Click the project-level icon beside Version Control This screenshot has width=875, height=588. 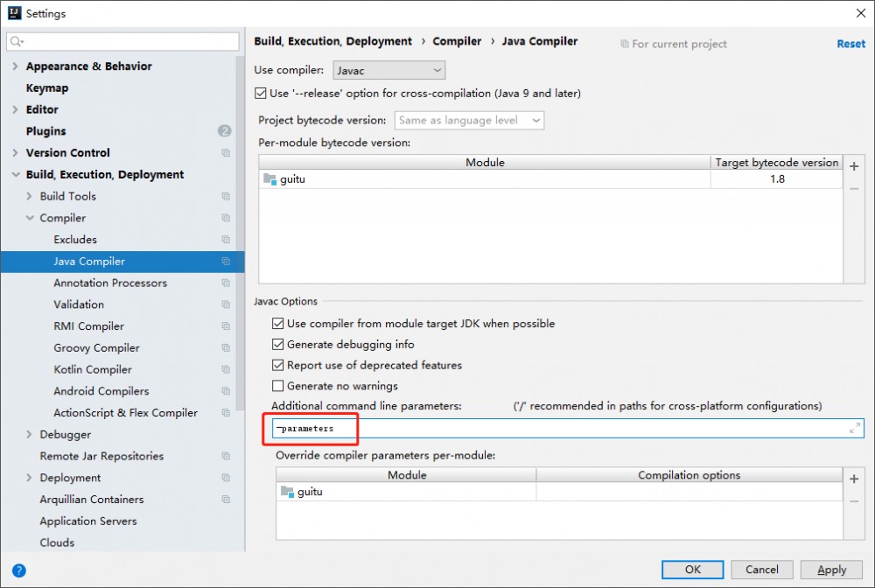tap(226, 153)
